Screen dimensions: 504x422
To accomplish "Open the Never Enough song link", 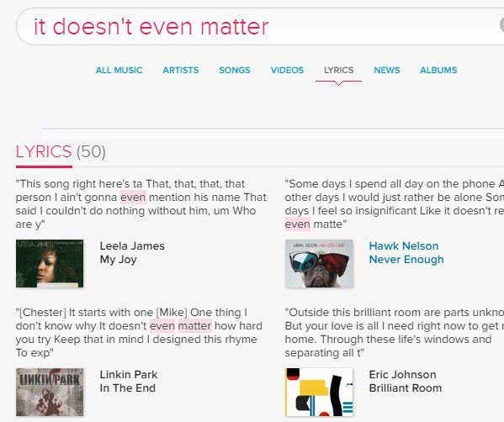I will pyautogui.click(x=406, y=260).
